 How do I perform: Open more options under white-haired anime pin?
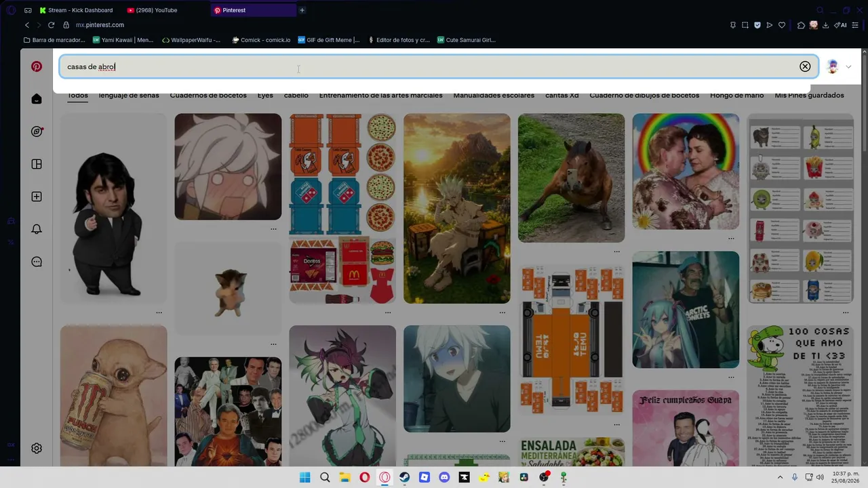pyautogui.click(x=273, y=229)
